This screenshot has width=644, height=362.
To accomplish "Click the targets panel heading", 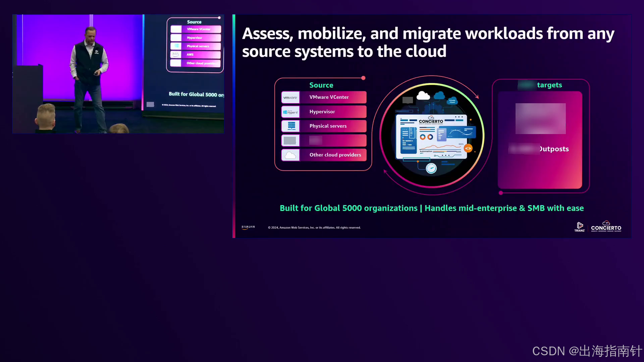I will tap(549, 85).
